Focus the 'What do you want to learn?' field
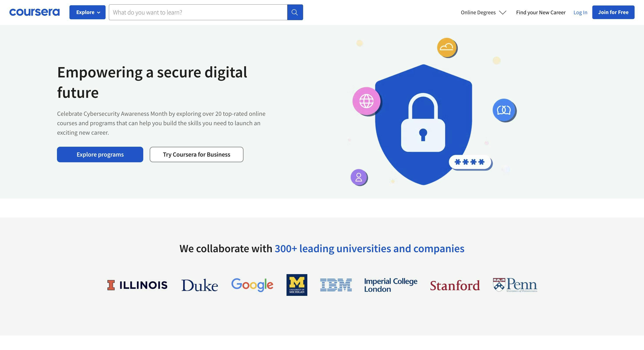Viewport: 644px width, 350px height. tap(198, 12)
